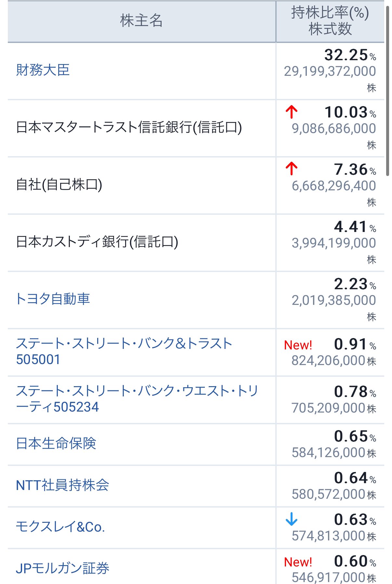
Task: Open the 財務大臣 shareholder link
Action: [43, 70]
